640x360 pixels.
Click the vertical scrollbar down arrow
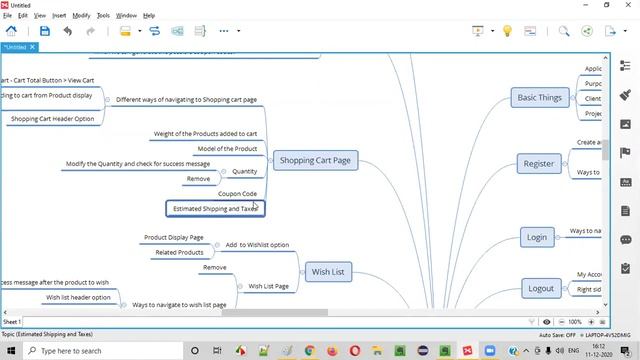tap(605, 305)
